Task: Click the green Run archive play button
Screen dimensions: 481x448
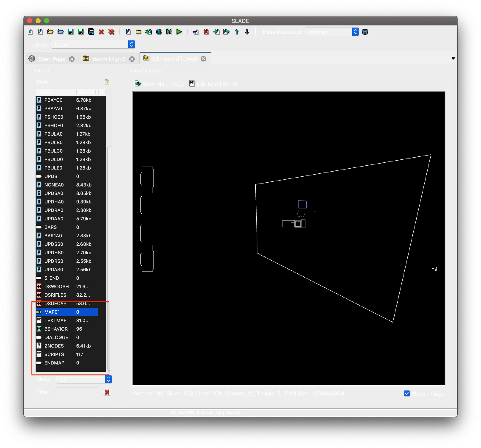Action: [179, 32]
